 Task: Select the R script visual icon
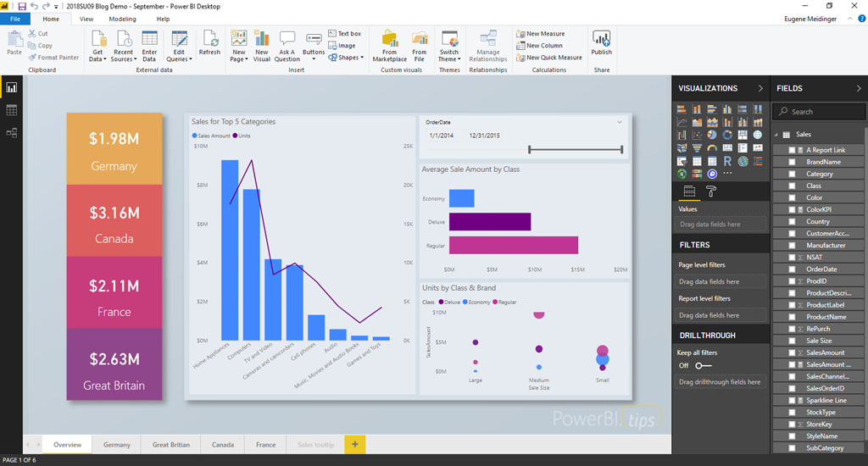[727, 161]
